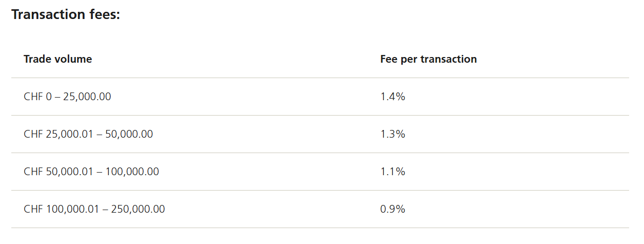This screenshot has height=244, width=644.
Task: Click the Transaction fees heading
Action: 65,14
